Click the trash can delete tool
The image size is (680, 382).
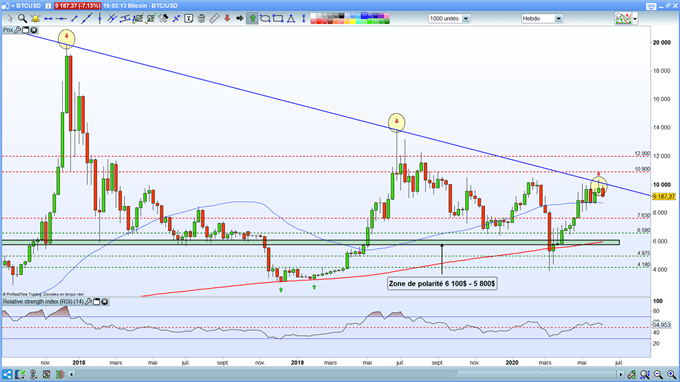point(201,19)
